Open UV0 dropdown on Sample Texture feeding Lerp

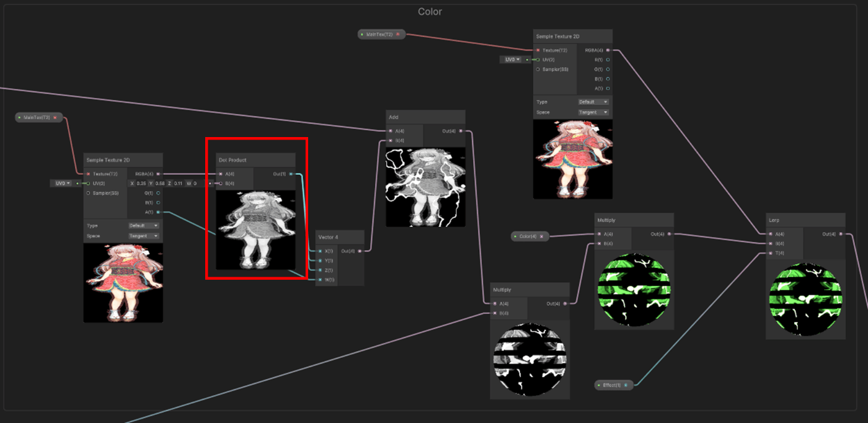click(512, 60)
